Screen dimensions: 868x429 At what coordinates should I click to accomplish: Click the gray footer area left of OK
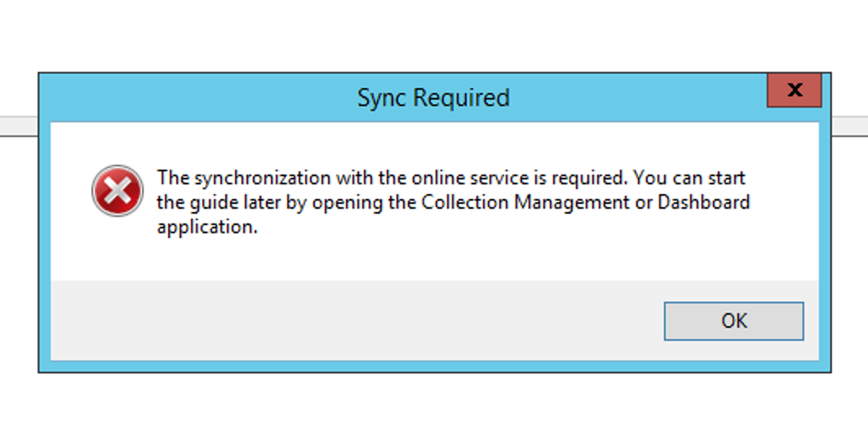click(351, 321)
